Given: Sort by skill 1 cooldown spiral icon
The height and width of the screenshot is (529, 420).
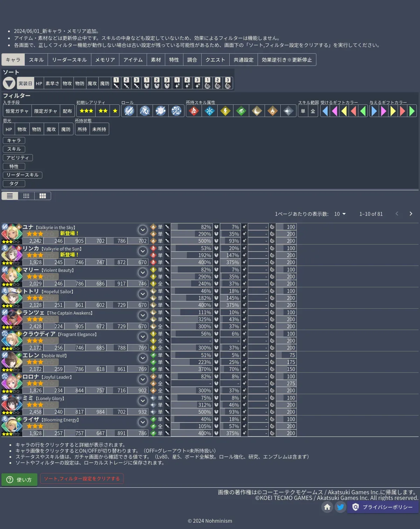Looking at the screenshot, I should [x=208, y=83].
